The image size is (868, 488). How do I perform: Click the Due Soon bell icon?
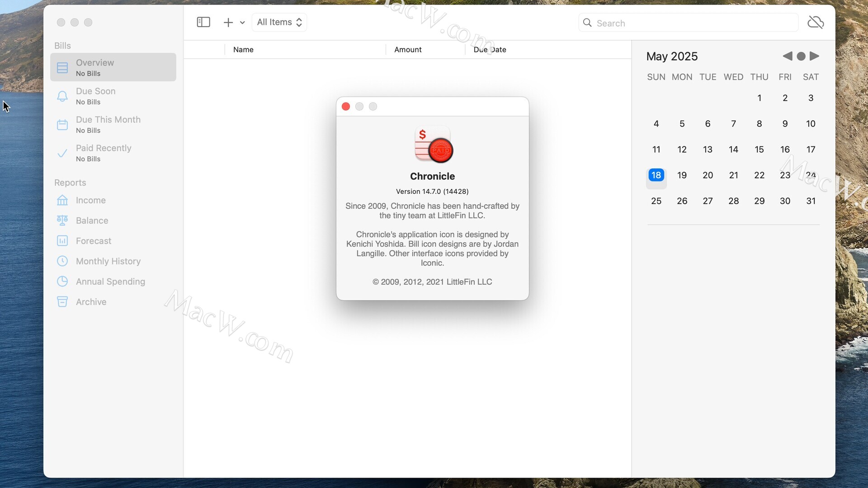[x=62, y=96]
